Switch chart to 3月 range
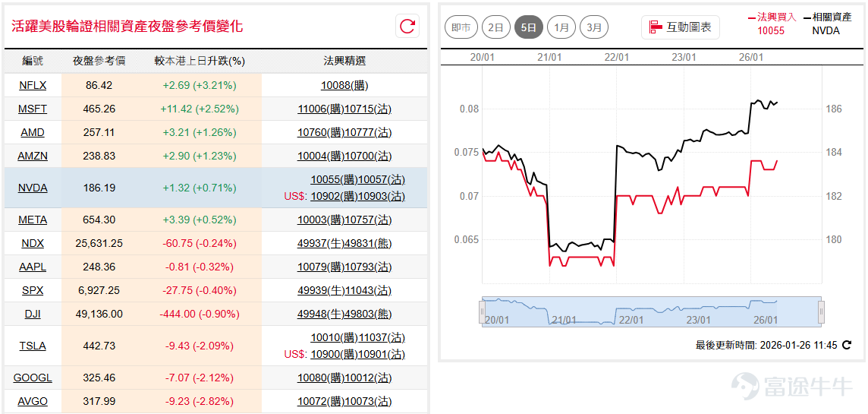 point(594,27)
